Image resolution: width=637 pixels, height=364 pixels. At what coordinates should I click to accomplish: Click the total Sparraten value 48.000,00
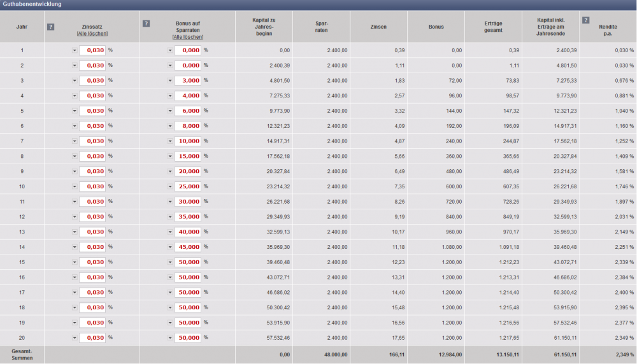coord(336,354)
